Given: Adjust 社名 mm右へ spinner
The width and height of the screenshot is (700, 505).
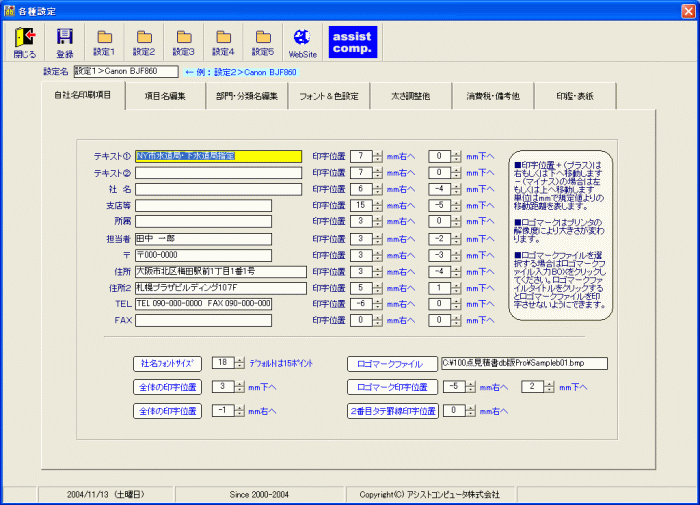Looking at the screenshot, I should pos(378,189).
